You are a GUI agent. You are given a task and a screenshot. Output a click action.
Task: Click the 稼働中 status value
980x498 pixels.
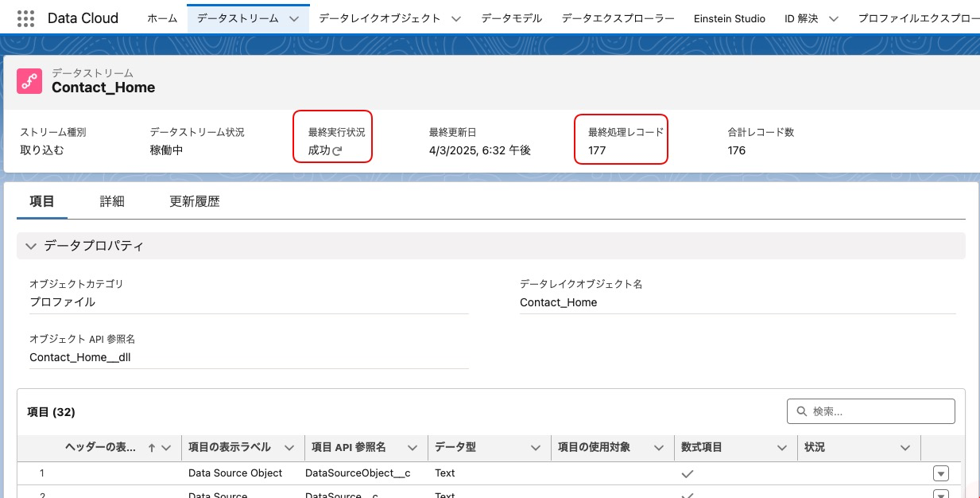tap(166, 150)
